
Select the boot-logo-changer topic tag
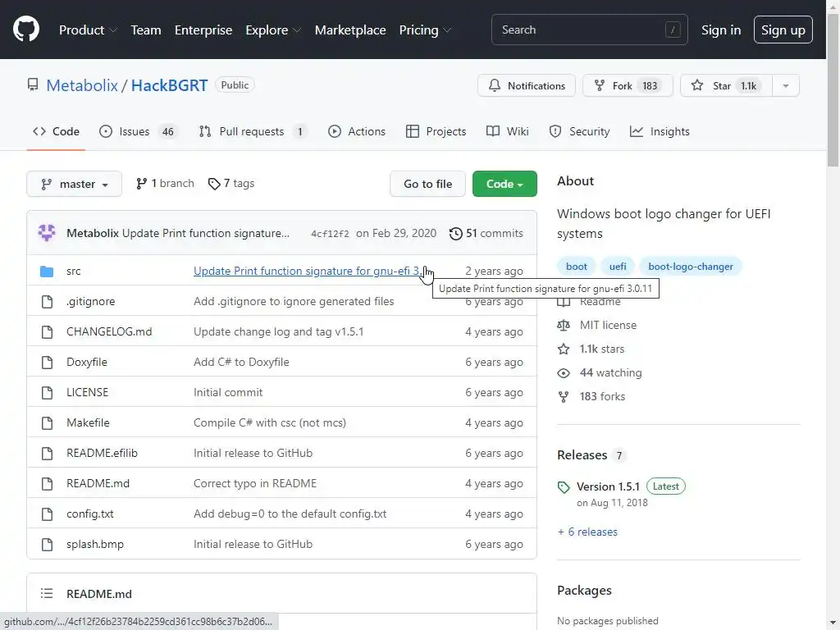click(691, 267)
